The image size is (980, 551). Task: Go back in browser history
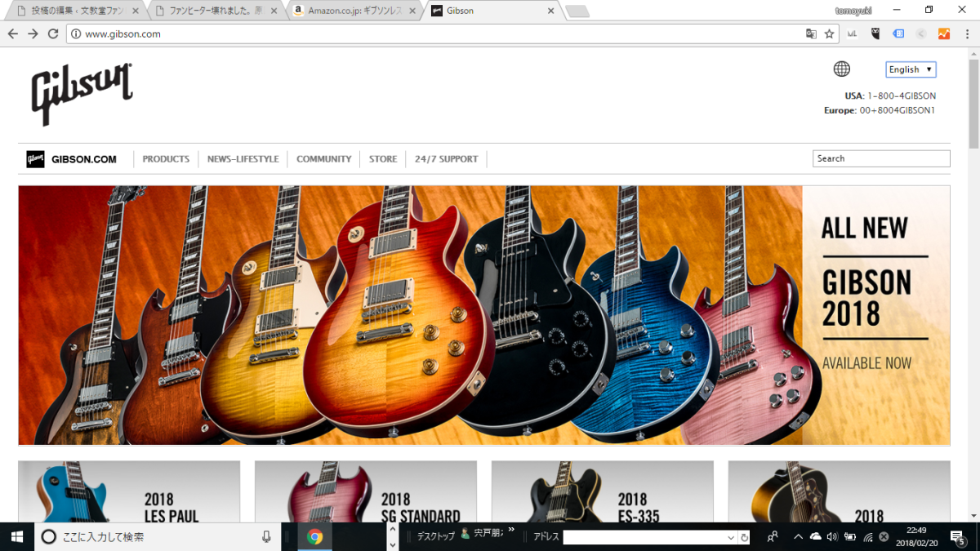point(12,33)
